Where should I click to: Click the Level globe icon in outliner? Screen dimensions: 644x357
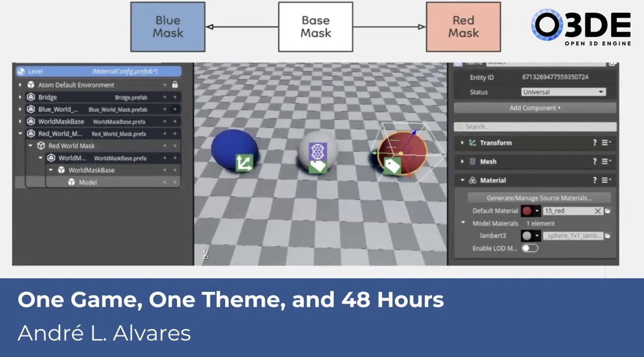pos(20,71)
